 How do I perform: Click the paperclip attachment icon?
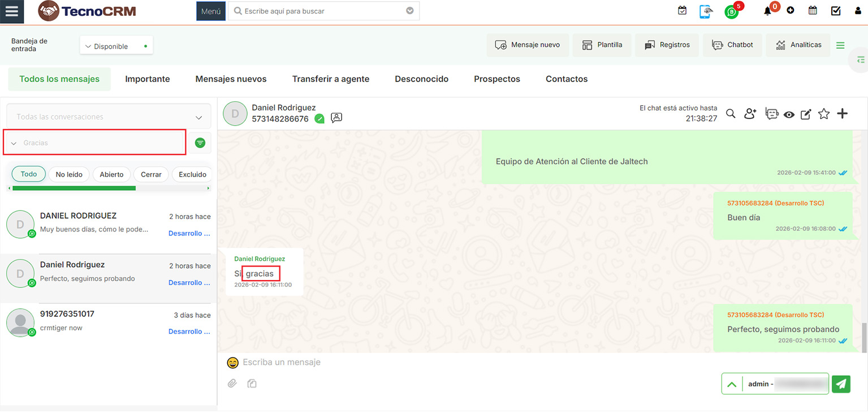[232, 384]
